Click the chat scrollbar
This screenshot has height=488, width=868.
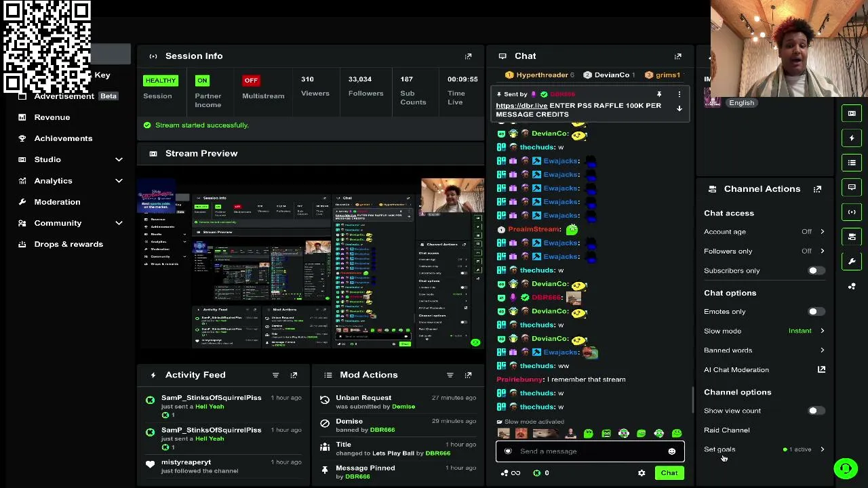click(x=692, y=400)
